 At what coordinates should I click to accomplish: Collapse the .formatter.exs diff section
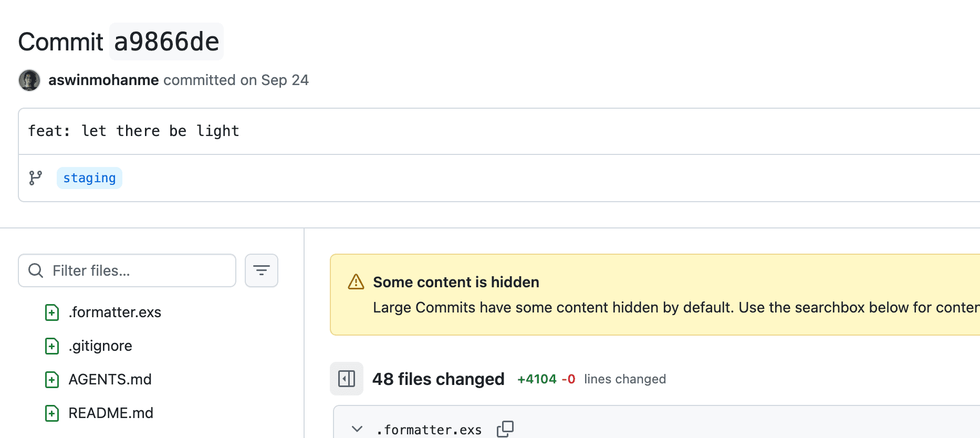pyautogui.click(x=357, y=429)
